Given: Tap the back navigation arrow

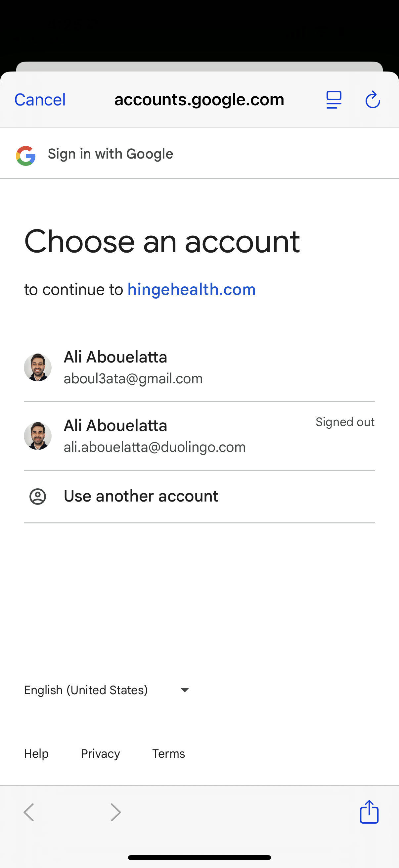Looking at the screenshot, I should pyautogui.click(x=29, y=812).
